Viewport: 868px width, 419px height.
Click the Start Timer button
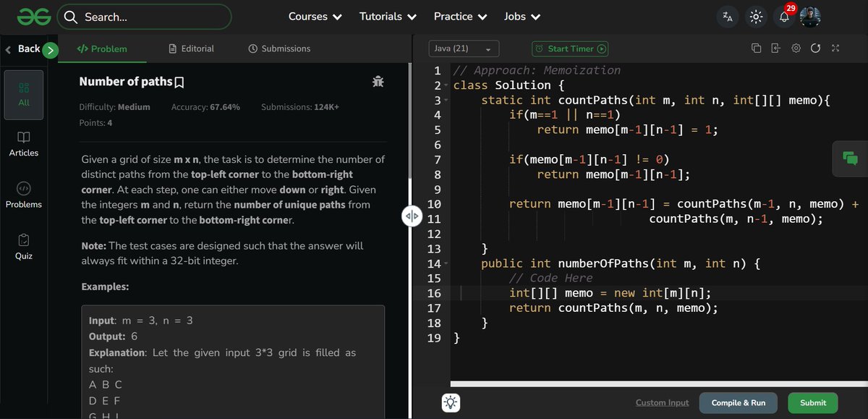[x=570, y=48]
